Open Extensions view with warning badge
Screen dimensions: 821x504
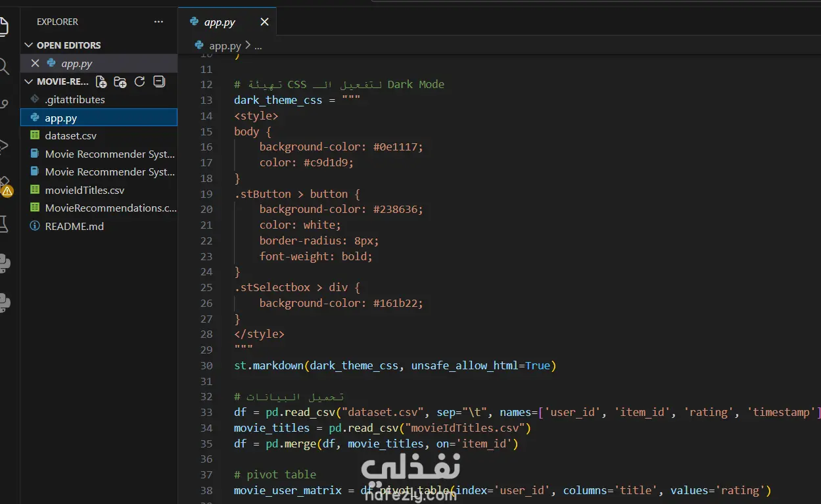(x=5, y=187)
